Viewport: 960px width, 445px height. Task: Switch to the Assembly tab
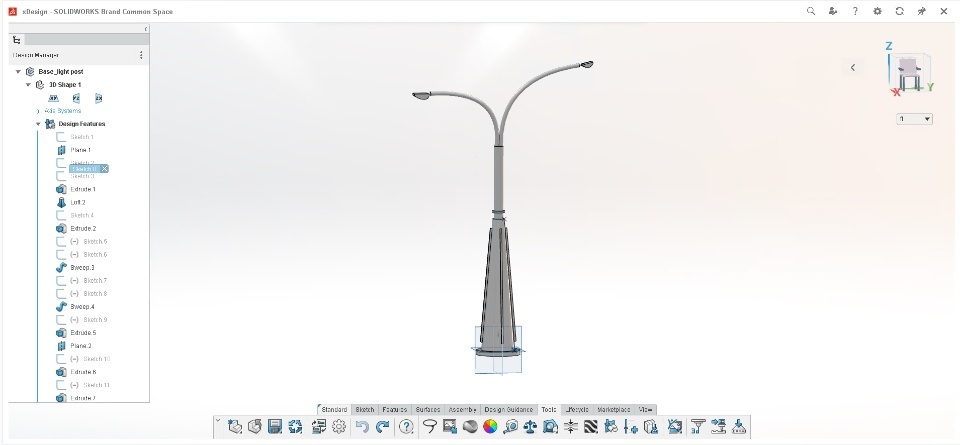click(x=462, y=409)
